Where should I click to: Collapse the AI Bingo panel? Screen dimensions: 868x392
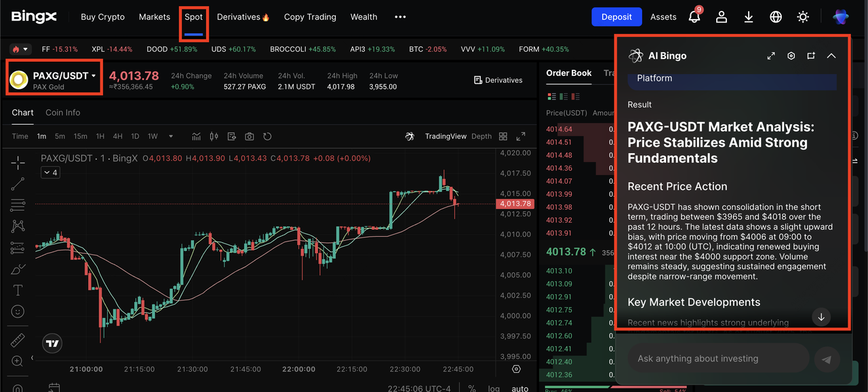831,56
